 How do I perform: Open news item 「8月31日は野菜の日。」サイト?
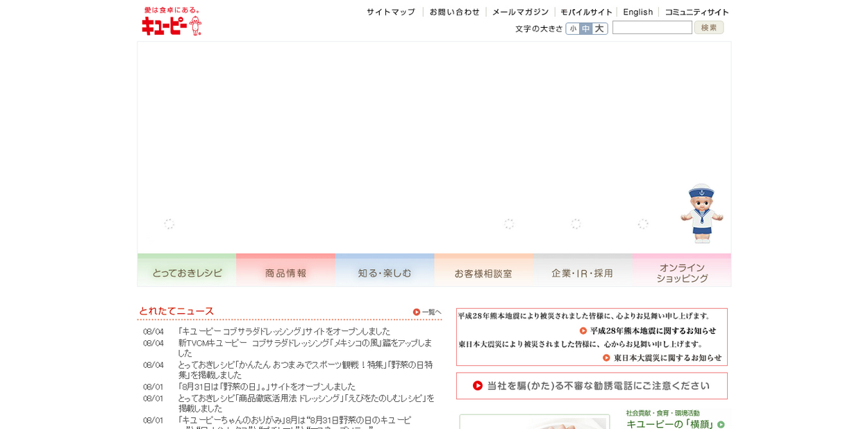coord(267,387)
